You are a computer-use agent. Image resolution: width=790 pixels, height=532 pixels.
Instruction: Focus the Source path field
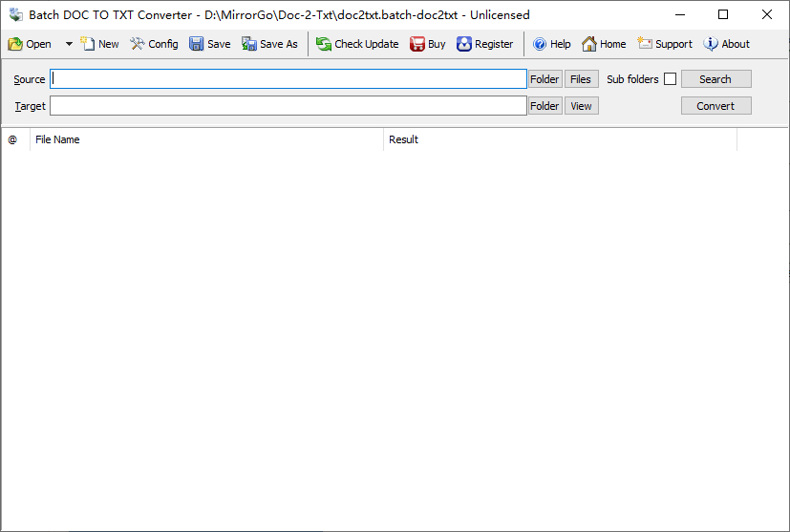pos(288,79)
